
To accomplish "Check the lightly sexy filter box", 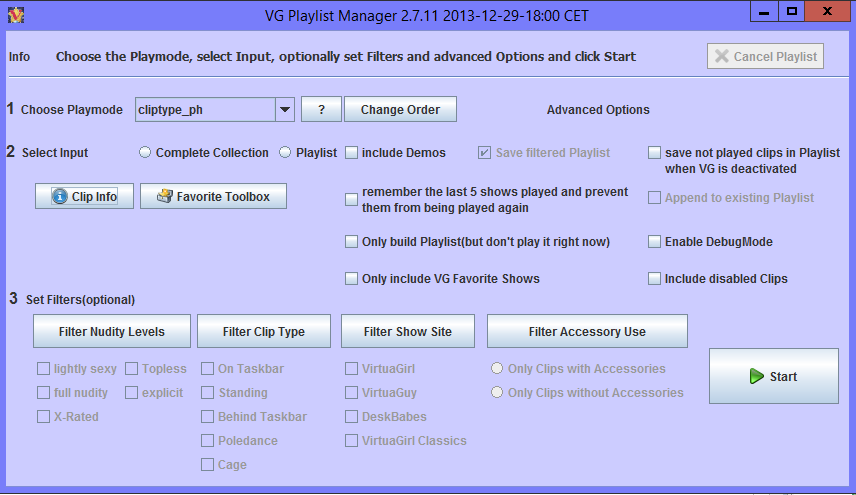I will click(x=43, y=369).
